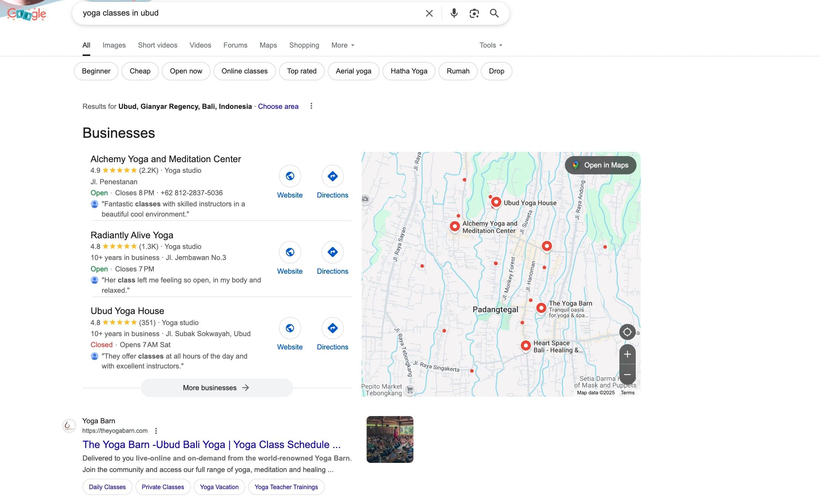Zoom in on the map with plus
This screenshot has width=820, height=504.
point(627,354)
